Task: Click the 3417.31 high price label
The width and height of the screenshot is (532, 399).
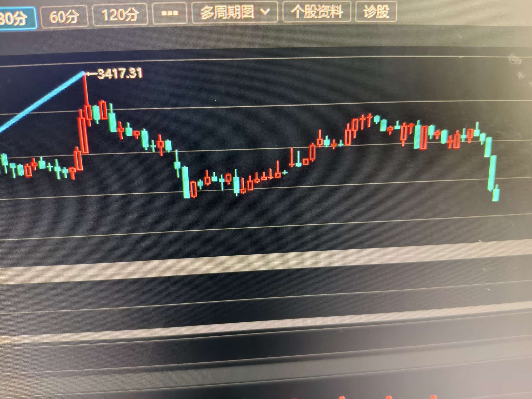Action: point(120,74)
